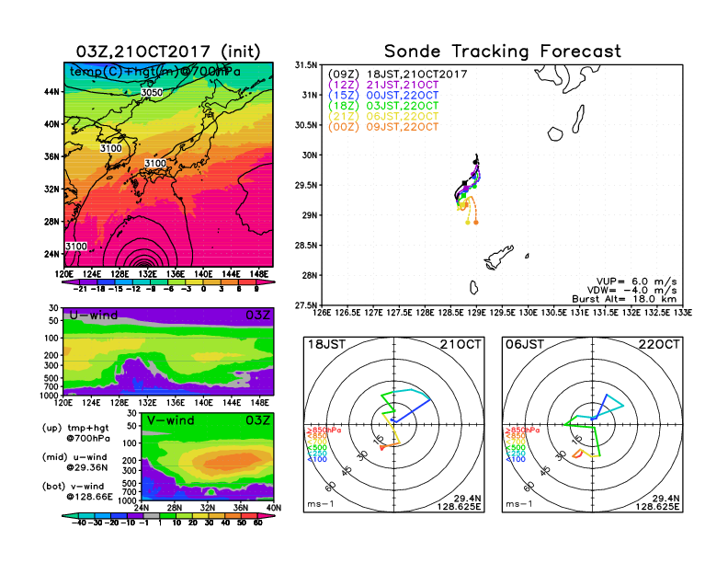Click the '27.5N' latitude axis label
Viewport: 728px width, 563px height.
click(306, 305)
